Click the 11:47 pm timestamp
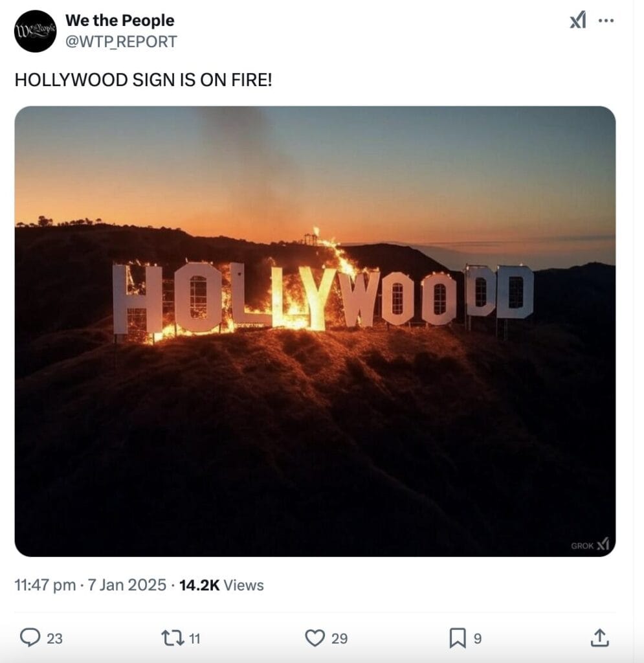The image size is (644, 663). 45,585
